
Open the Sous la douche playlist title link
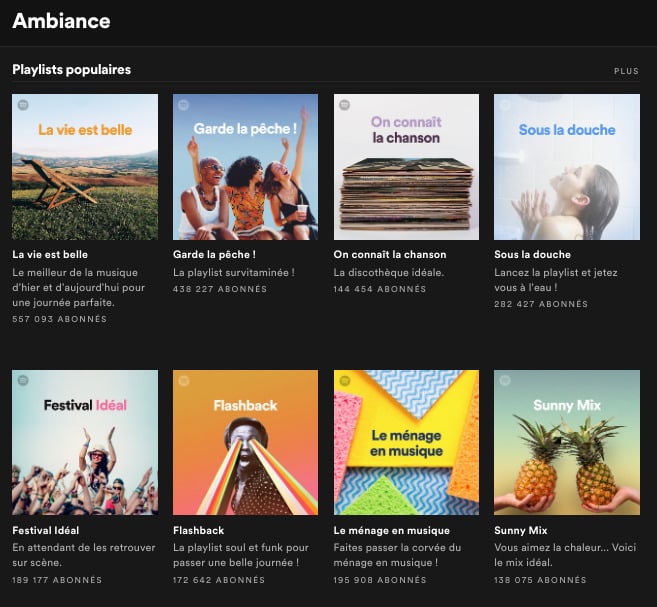[532, 254]
